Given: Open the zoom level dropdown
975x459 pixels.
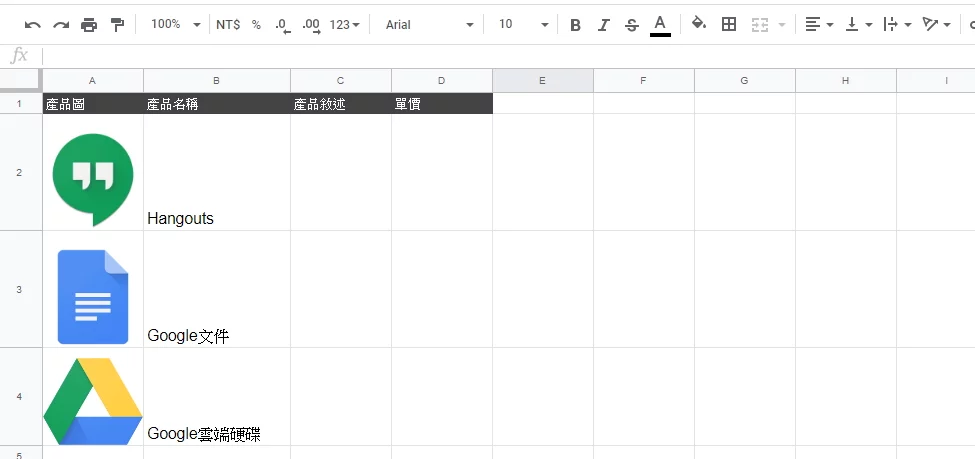Looking at the screenshot, I should point(176,24).
